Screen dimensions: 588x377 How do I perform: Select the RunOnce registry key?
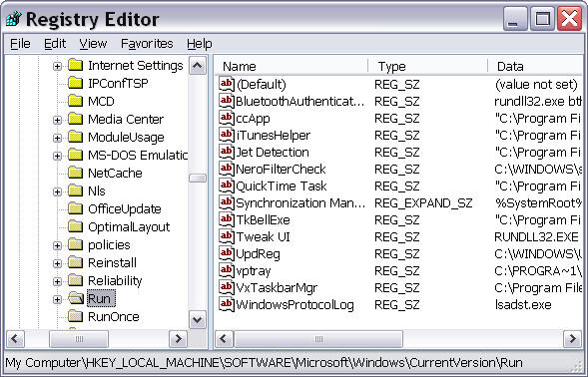pos(114,317)
